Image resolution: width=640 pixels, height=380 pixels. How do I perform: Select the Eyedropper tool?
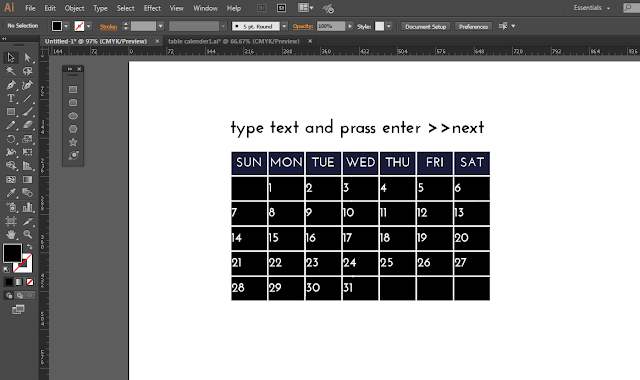coord(11,193)
